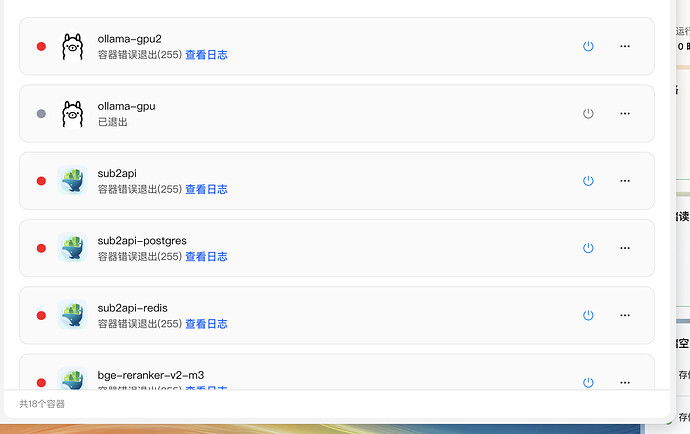This screenshot has width=690, height=434.
Task: Power on the sub2api-postgres container
Action: (588, 248)
